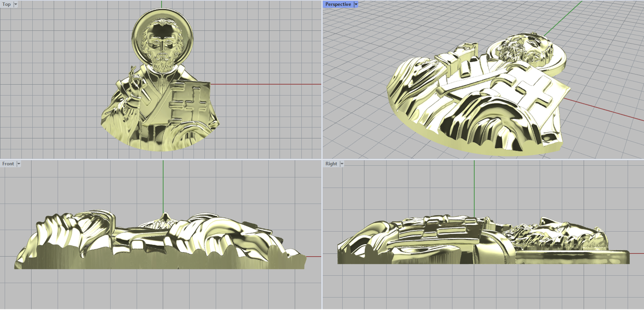
Task: Click the green Y-axis line in Perspective viewport
Action: pos(563,16)
